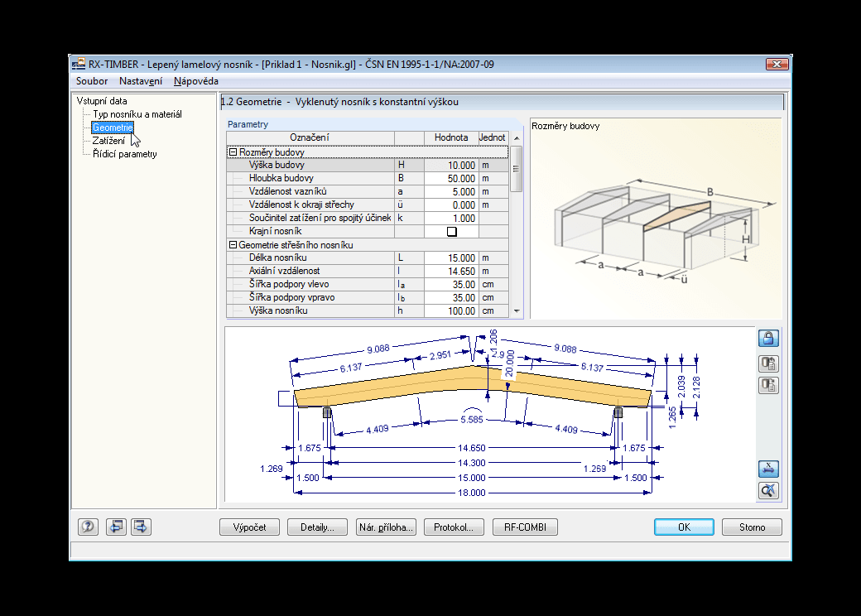Go to previous input table icon
Viewport: 861px width, 616px height.
tap(116, 527)
